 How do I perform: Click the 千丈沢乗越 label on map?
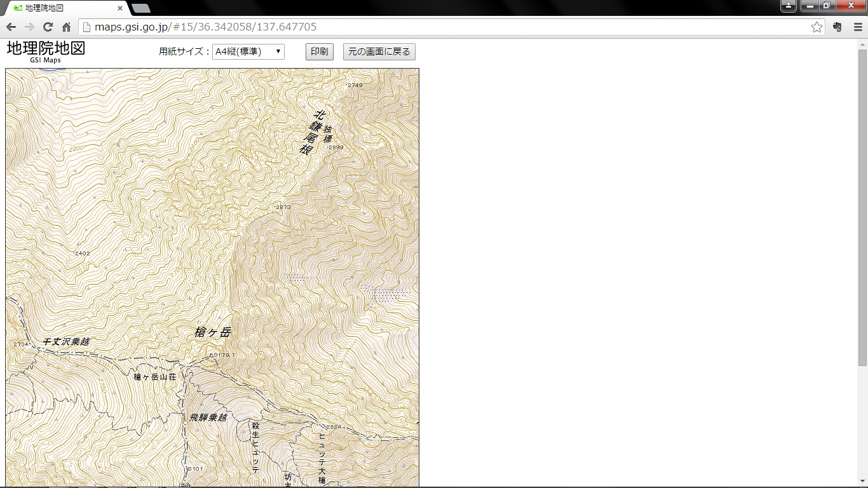tap(66, 342)
